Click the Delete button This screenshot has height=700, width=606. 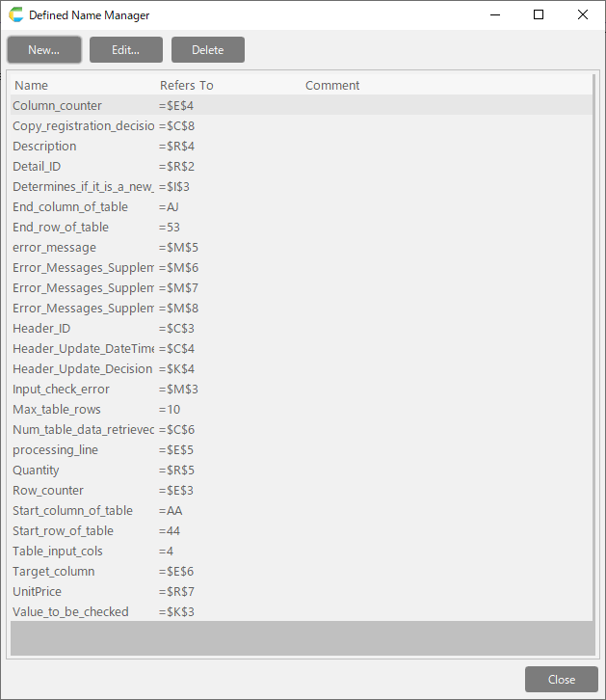pos(207,50)
